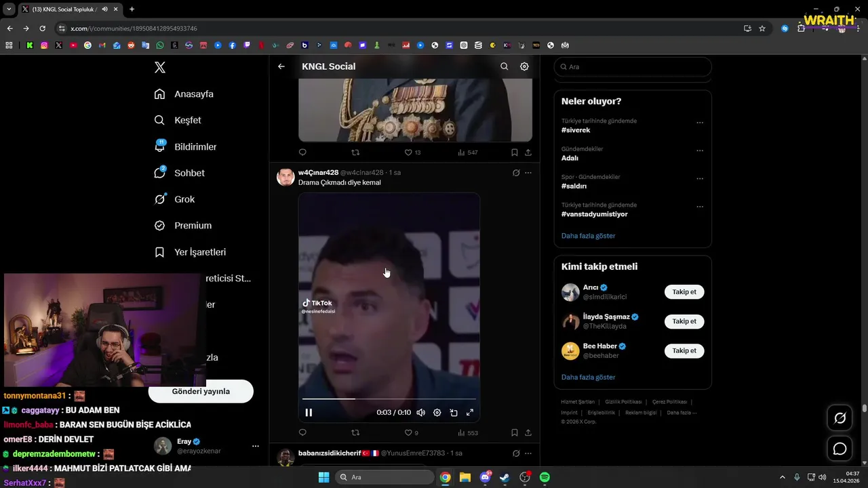Open Sohbet messages page
The image size is (868, 488).
[x=179, y=173]
